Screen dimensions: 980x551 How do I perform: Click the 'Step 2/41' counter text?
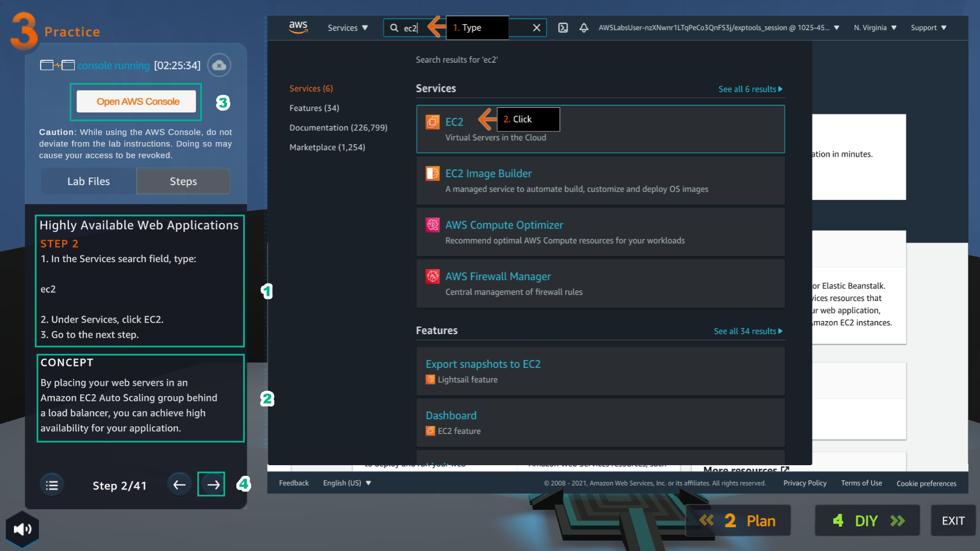[120, 485]
